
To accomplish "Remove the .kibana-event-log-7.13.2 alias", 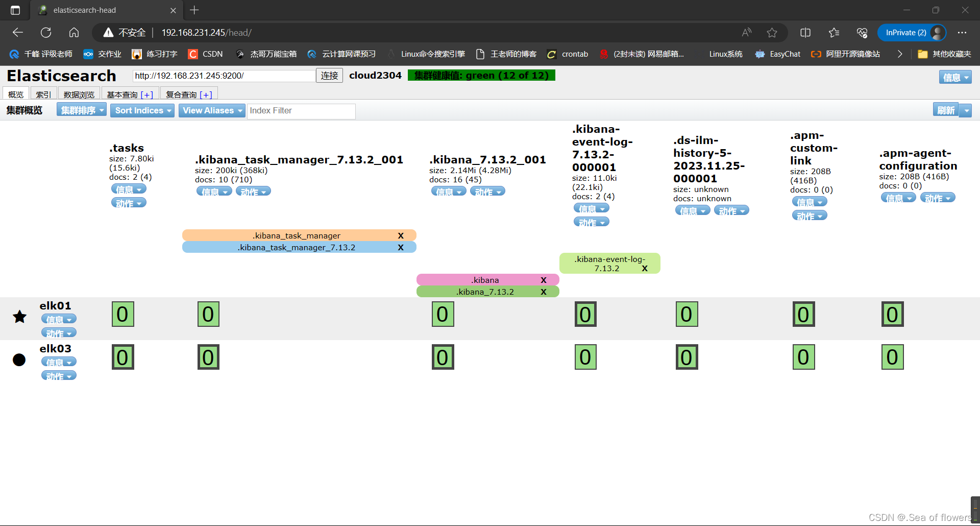I will tap(645, 268).
